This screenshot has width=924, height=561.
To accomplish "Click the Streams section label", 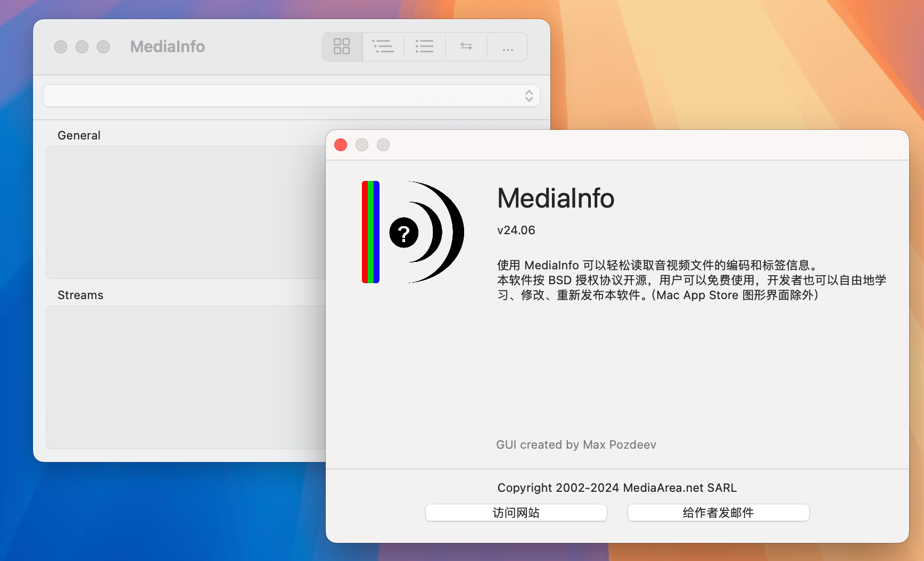I will coord(80,295).
